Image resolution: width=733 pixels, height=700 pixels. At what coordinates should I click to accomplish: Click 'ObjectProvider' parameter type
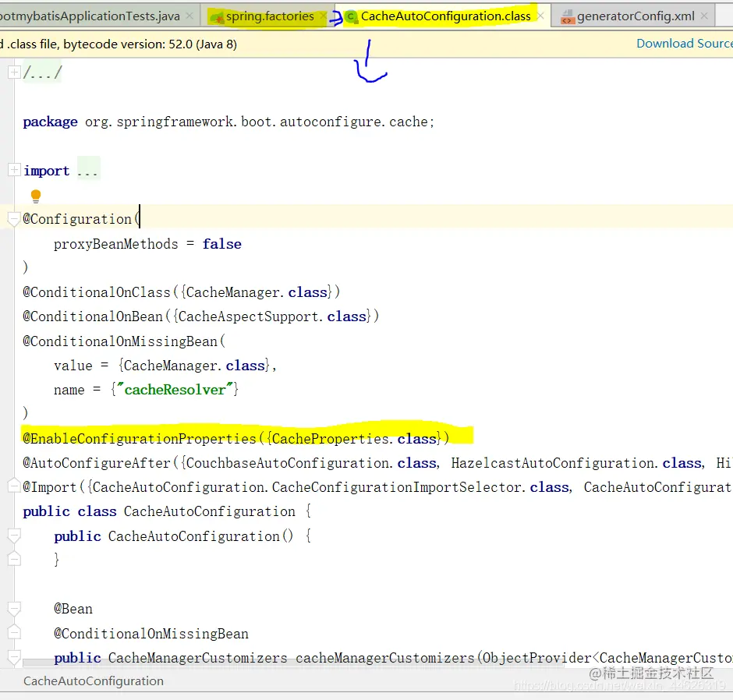point(536,658)
